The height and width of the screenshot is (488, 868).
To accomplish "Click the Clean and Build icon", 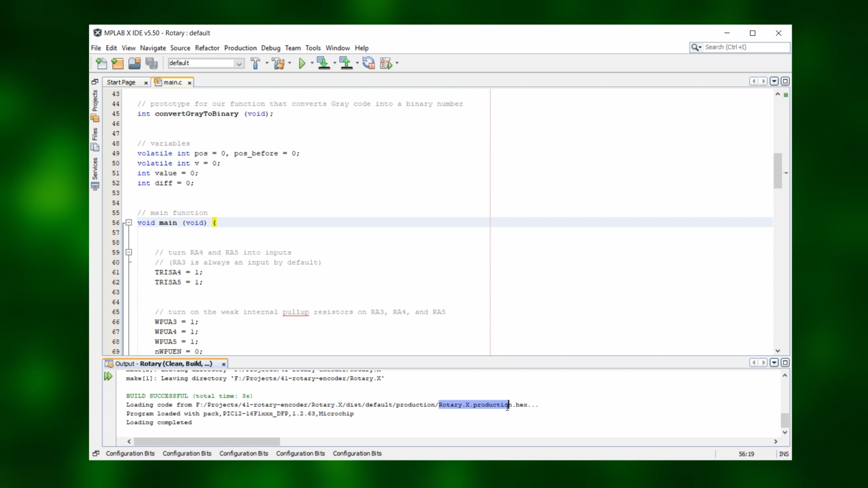I will point(279,63).
